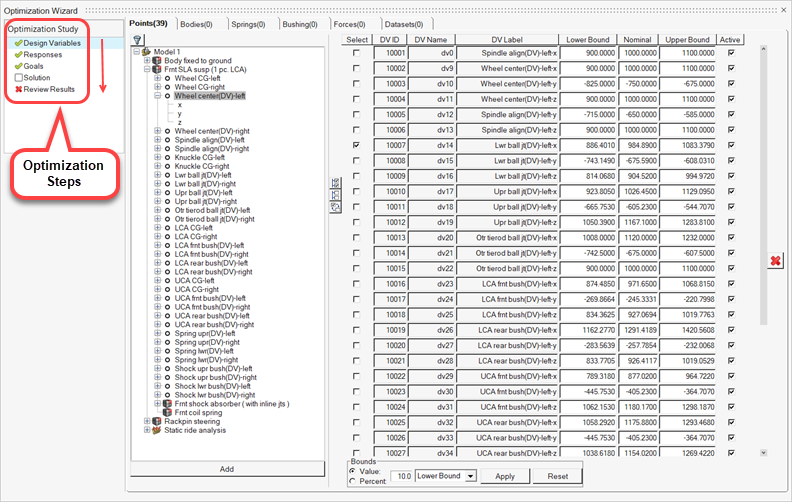Click the select-all rows icon
The image size is (792, 502).
[x=335, y=182]
